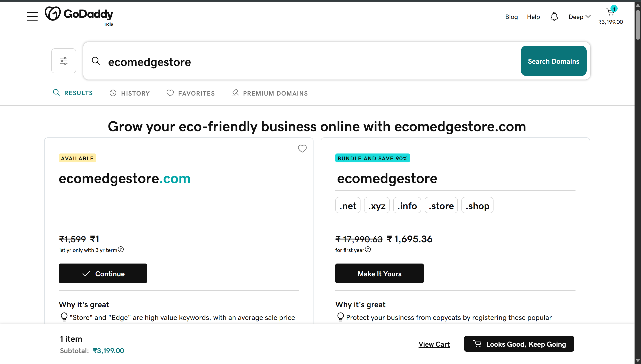
Task: Open the View Cart link
Action: [434, 344]
